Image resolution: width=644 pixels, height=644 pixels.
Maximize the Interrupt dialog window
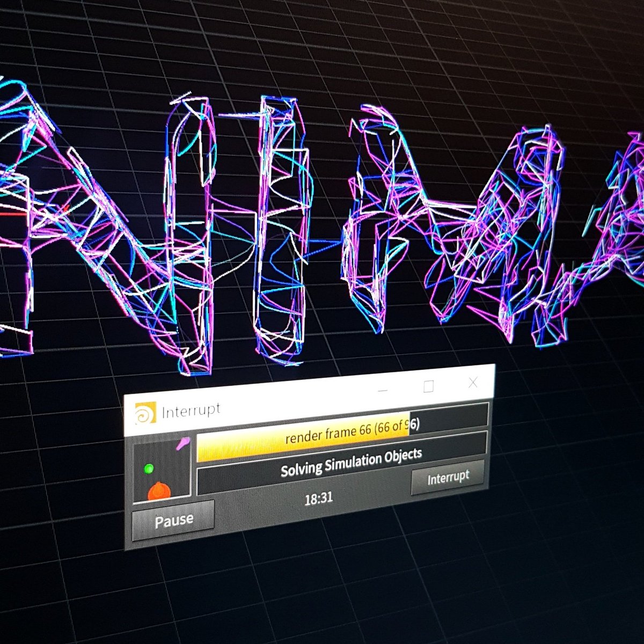coord(428,386)
